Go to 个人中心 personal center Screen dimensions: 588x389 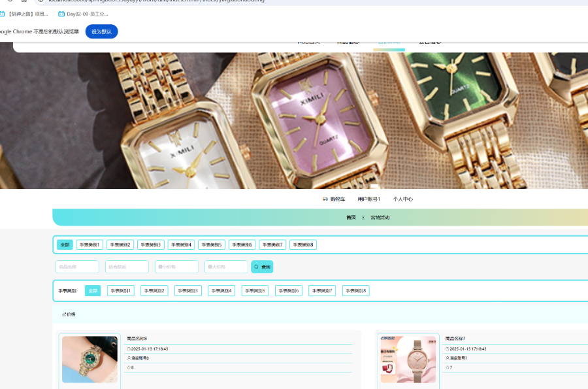[402, 199]
